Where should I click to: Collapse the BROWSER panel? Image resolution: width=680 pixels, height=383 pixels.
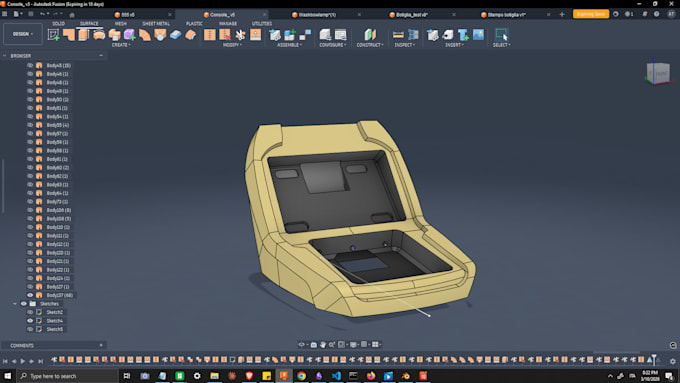tap(101, 56)
